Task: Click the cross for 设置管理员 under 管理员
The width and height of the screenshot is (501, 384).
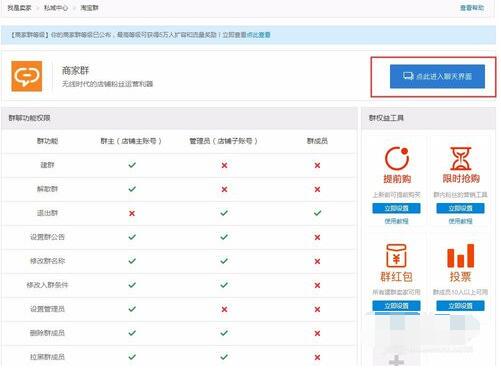Action: point(224,309)
